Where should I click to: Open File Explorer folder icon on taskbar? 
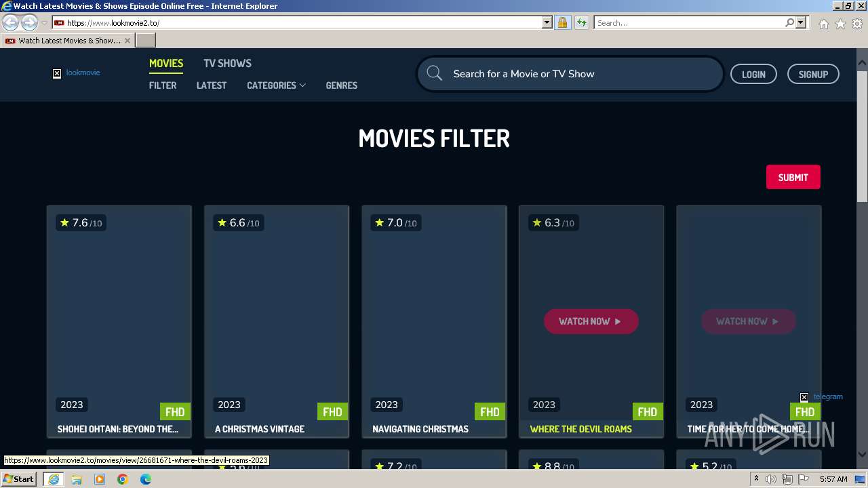[77, 479]
